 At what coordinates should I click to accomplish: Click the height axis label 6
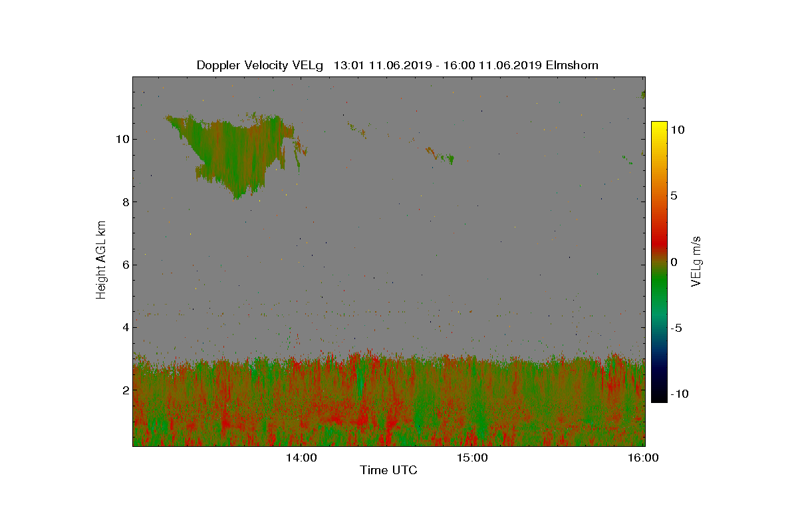point(125,265)
